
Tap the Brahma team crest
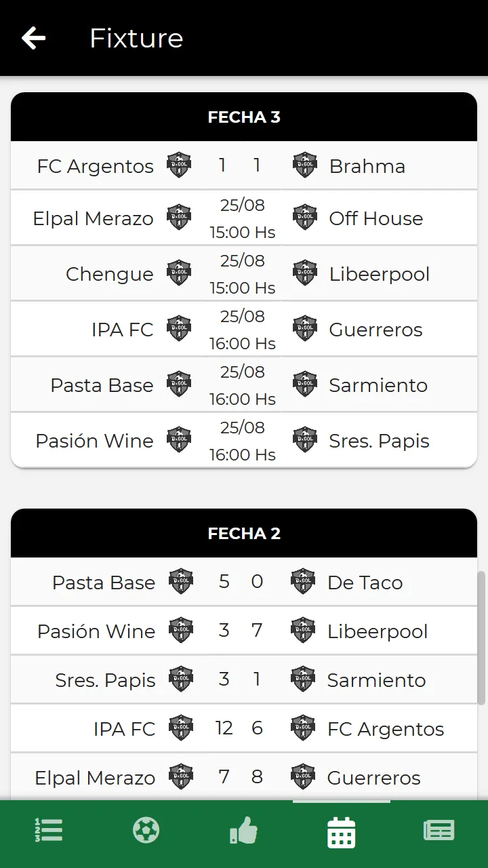(x=305, y=165)
